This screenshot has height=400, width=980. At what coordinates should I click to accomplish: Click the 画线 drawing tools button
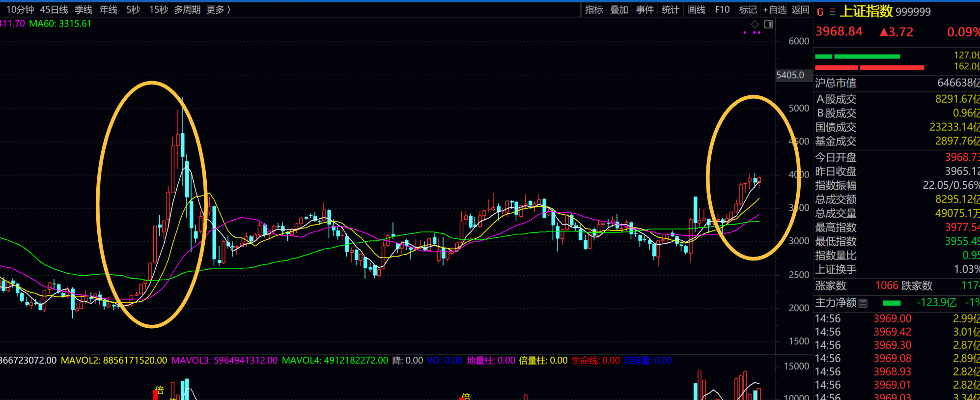coord(697,10)
